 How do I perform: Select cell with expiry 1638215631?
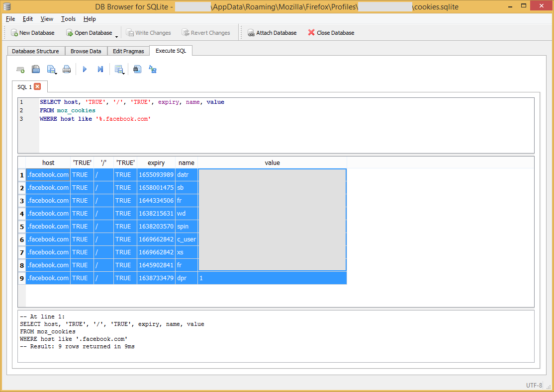pyautogui.click(x=156, y=214)
